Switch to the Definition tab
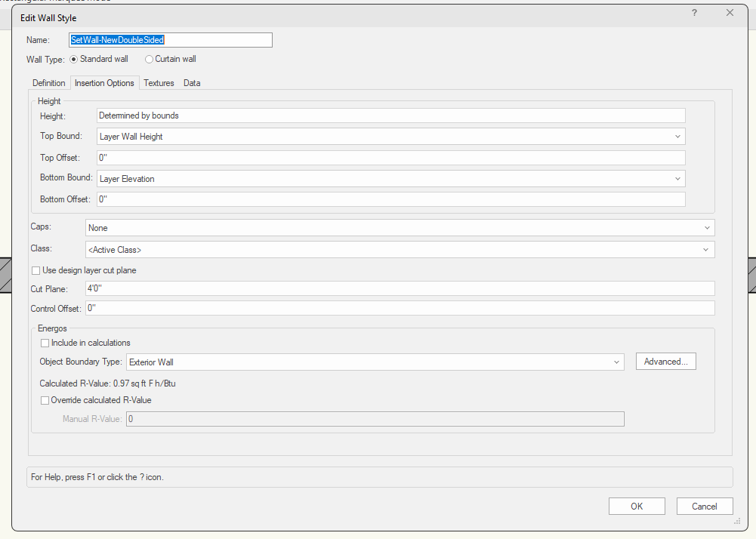The width and height of the screenshot is (756, 539). [49, 83]
